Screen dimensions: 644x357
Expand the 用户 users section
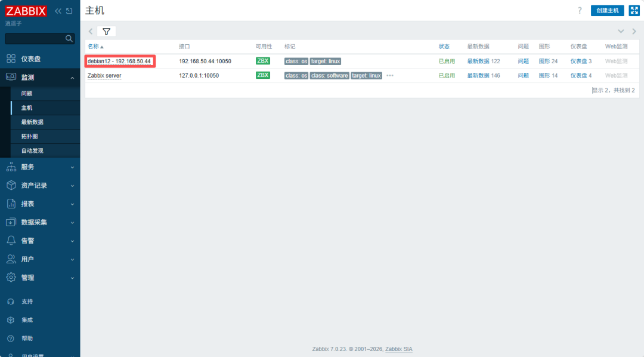(x=40, y=259)
